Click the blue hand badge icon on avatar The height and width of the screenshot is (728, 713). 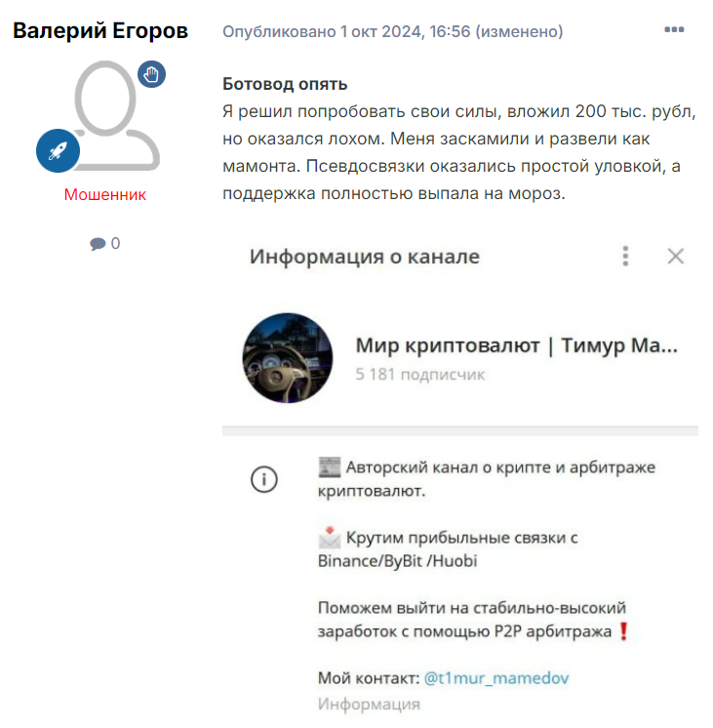point(151,74)
